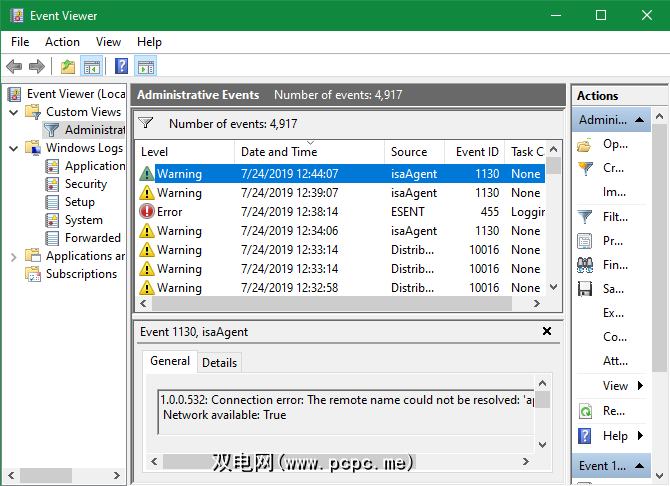
Task: Click the Save floppy disk icon in Actions
Action: tap(585, 289)
